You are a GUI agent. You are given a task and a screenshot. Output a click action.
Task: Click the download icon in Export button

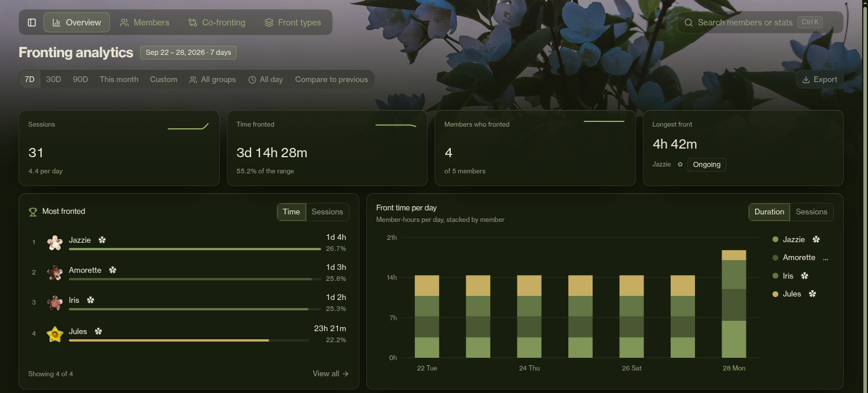click(x=806, y=79)
